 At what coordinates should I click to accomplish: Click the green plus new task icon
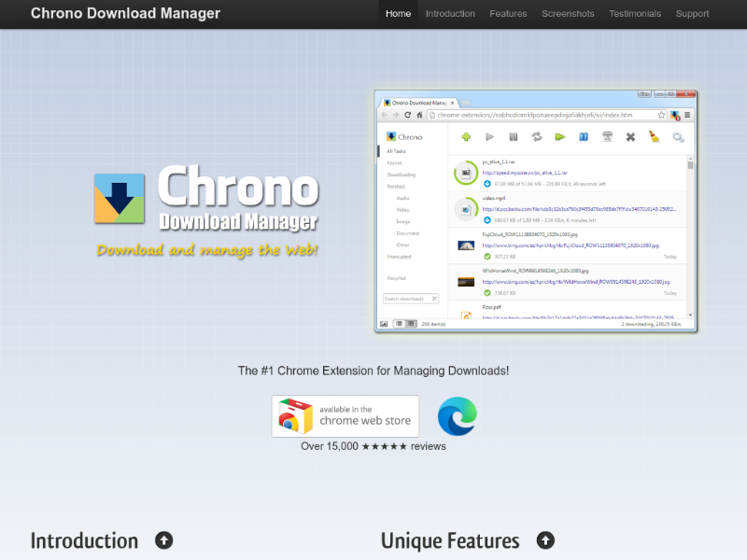(x=466, y=137)
